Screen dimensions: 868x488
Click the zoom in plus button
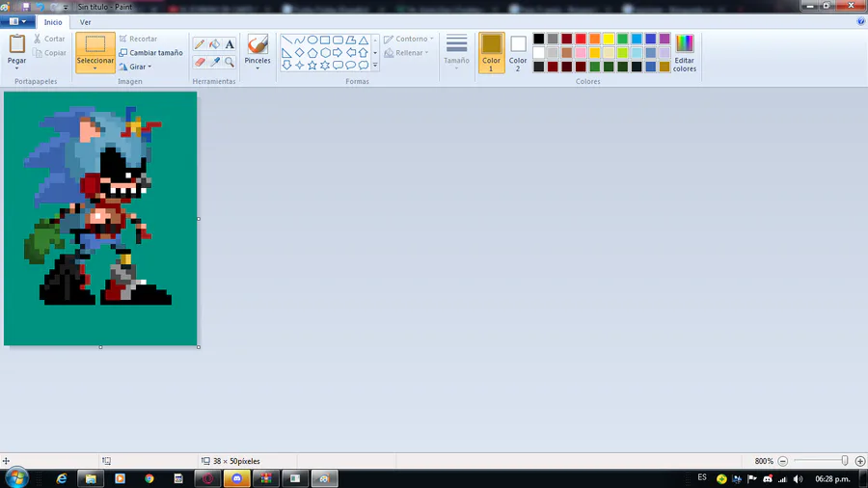pyautogui.click(x=859, y=461)
